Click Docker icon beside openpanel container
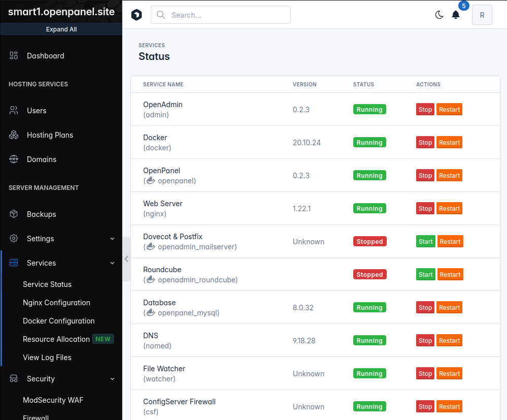Image resolution: width=507 pixels, height=420 pixels. pyautogui.click(x=151, y=180)
